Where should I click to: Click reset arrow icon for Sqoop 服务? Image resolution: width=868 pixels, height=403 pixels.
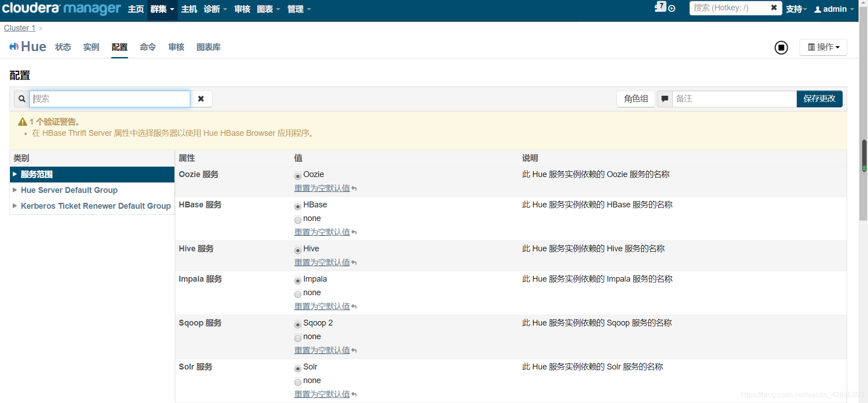pos(354,350)
